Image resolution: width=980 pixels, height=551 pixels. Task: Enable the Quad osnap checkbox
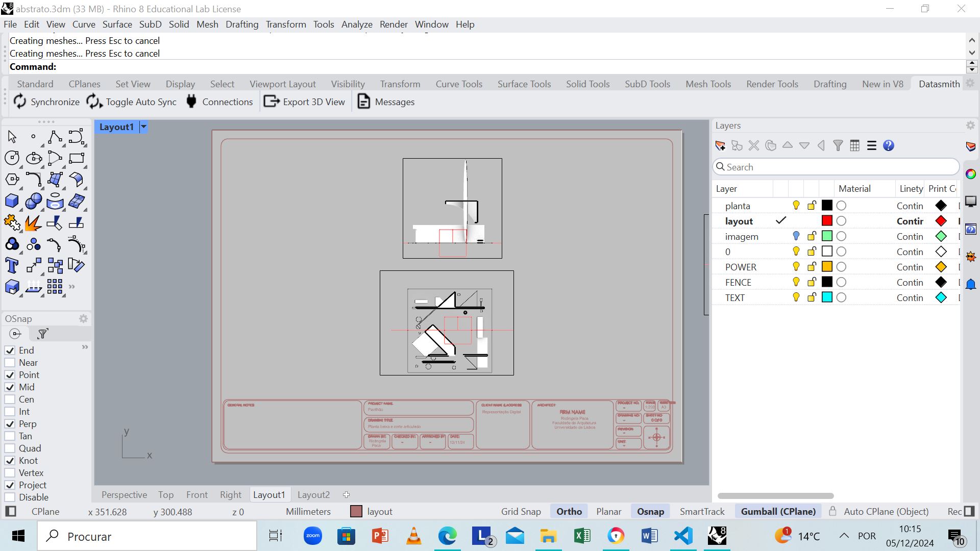[10, 448]
